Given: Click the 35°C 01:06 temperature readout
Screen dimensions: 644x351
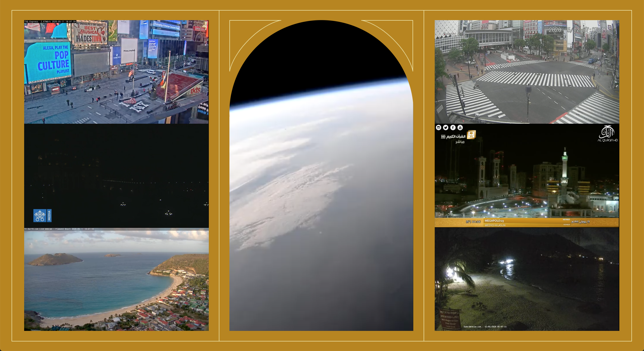Looking at the screenshot, I should point(473,222).
